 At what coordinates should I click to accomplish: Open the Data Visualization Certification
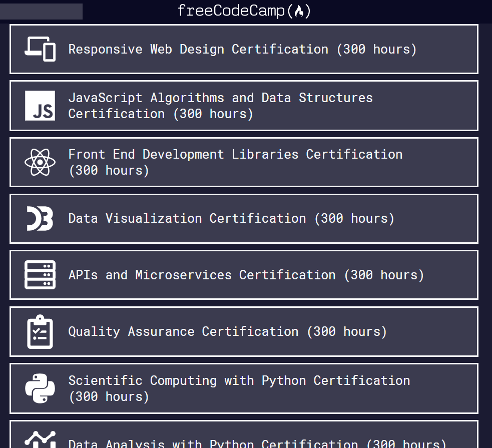tap(244, 219)
